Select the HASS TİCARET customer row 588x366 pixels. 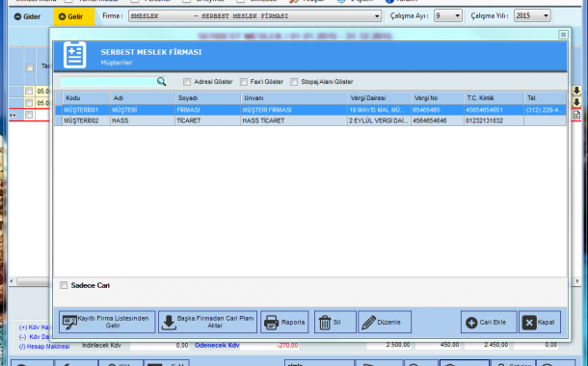tap(310, 120)
